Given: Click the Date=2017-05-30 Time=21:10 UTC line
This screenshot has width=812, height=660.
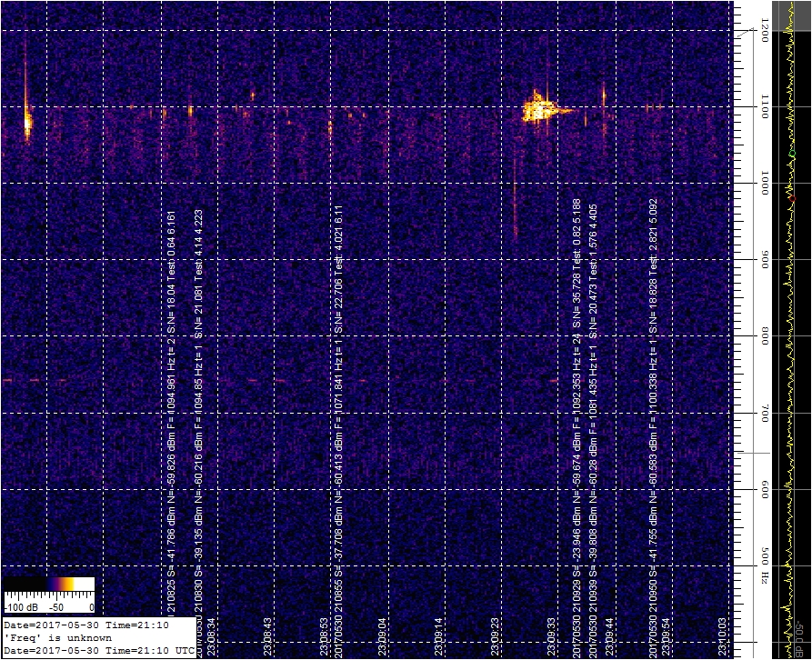Looking at the screenshot, I should click(x=99, y=650).
